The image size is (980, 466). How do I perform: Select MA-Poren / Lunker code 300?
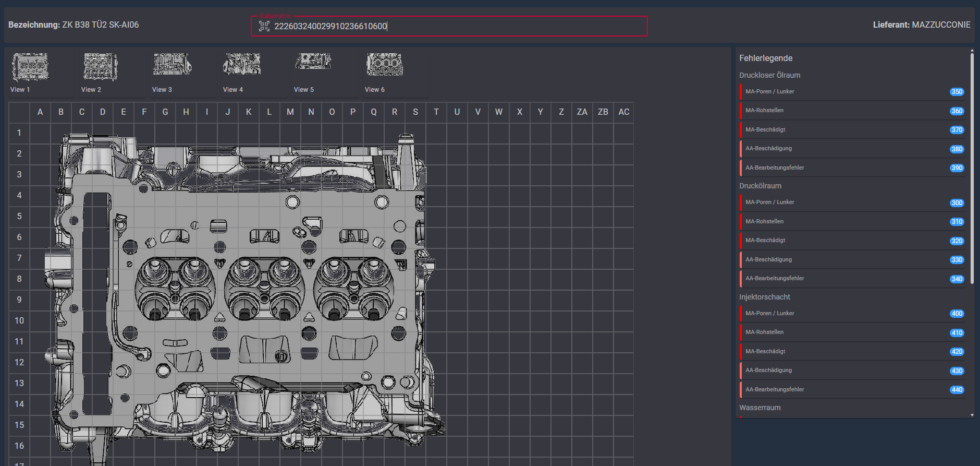point(852,202)
